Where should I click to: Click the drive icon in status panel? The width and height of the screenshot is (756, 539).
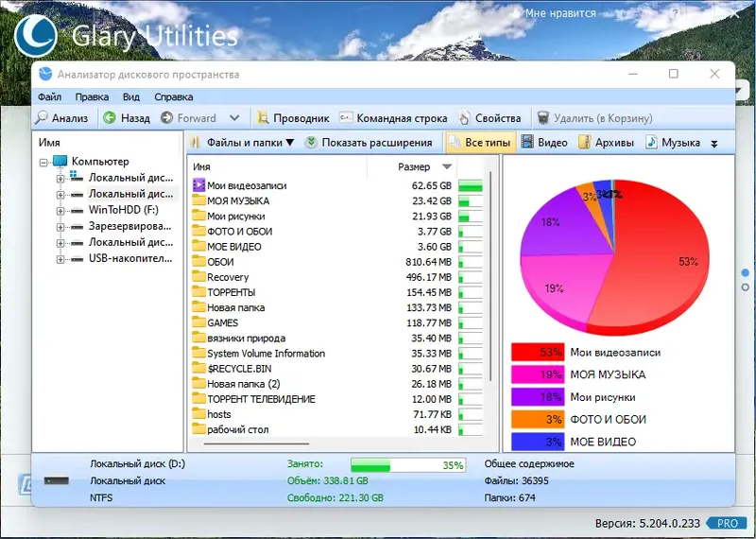(57, 480)
